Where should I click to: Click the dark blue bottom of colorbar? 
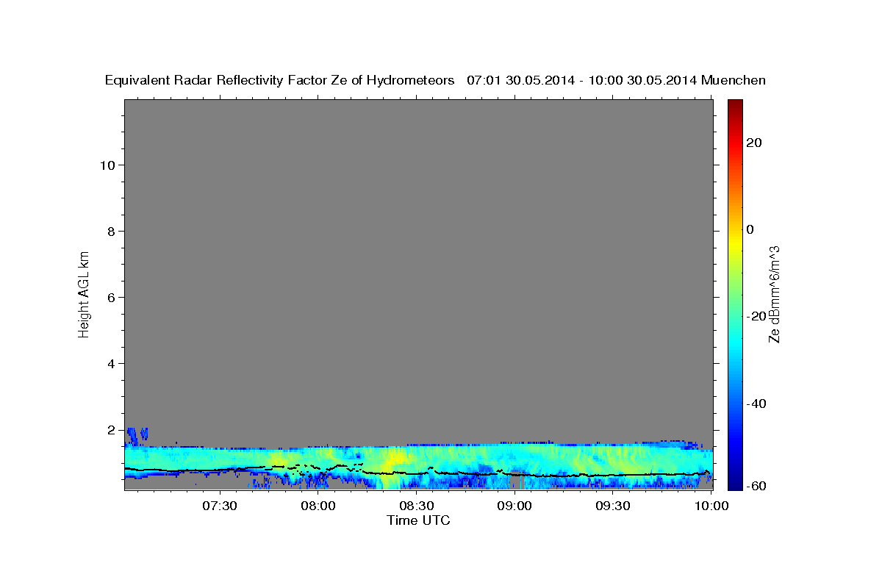click(x=735, y=484)
